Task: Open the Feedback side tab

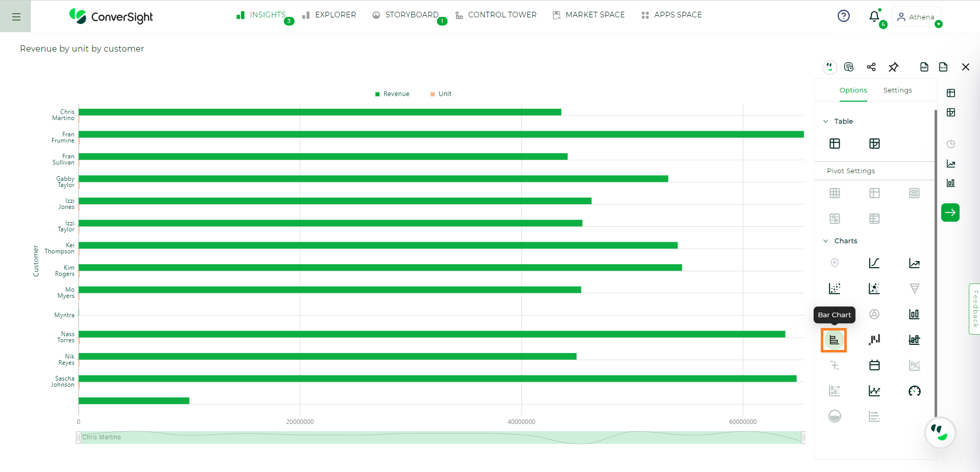Action: click(974, 309)
